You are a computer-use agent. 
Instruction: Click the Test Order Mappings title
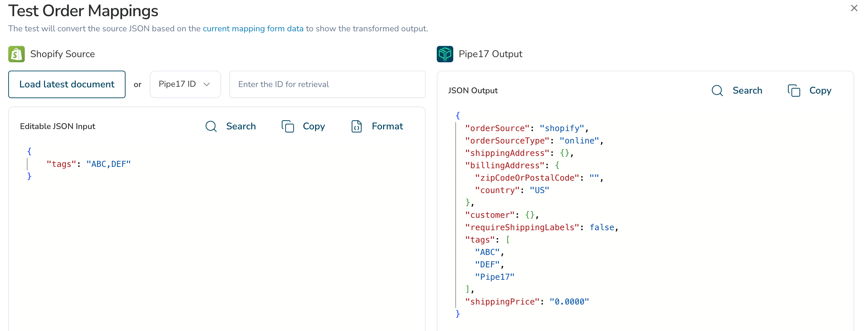[83, 11]
